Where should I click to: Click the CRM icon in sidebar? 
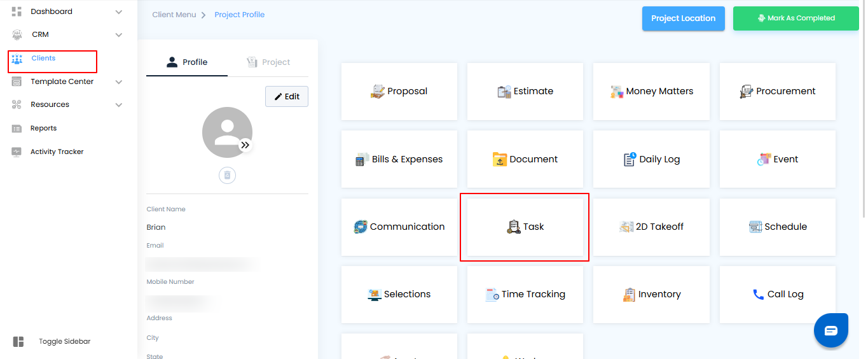[x=17, y=35]
